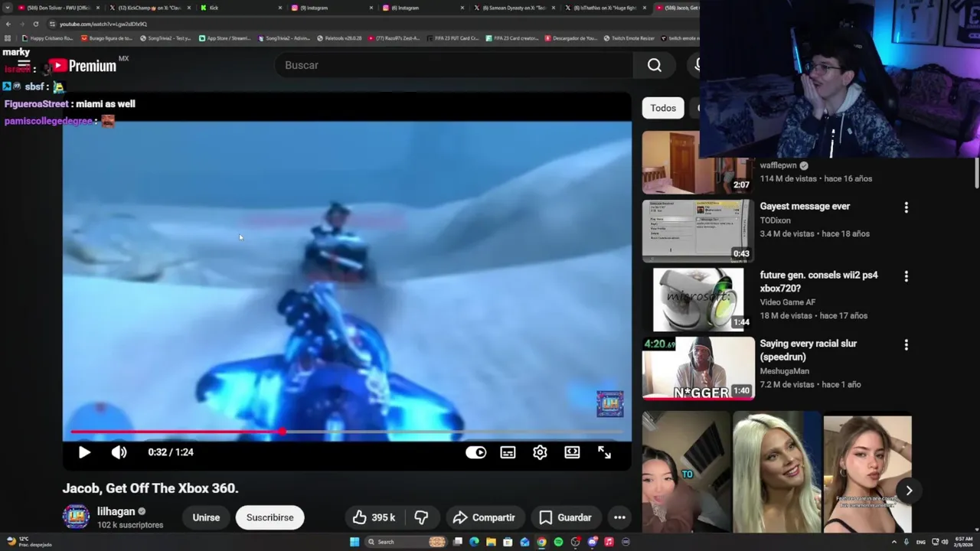Open the blonde woman Shorts thumbnail
The height and width of the screenshot is (551, 980).
coord(776,472)
